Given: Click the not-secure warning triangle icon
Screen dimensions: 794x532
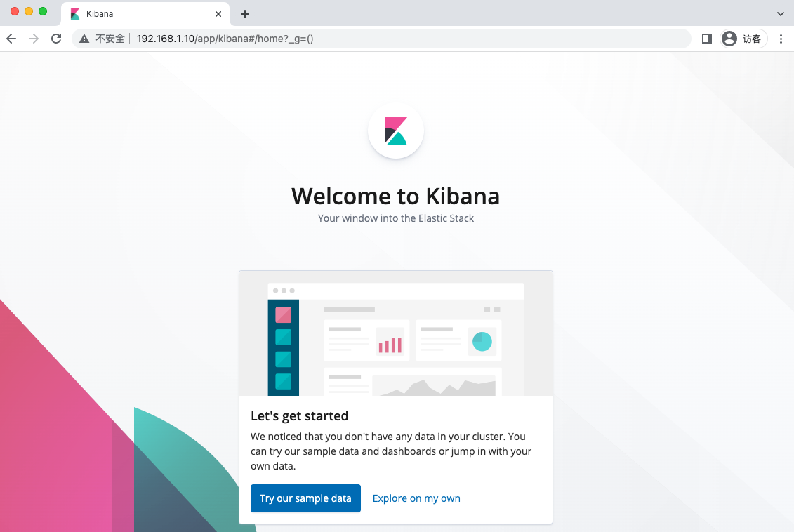Looking at the screenshot, I should point(84,39).
